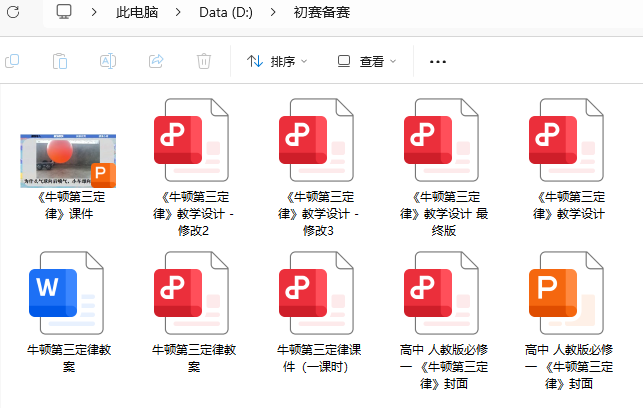Click the Delete trash can icon
Screen dimensions: 643x408
pos(204,61)
